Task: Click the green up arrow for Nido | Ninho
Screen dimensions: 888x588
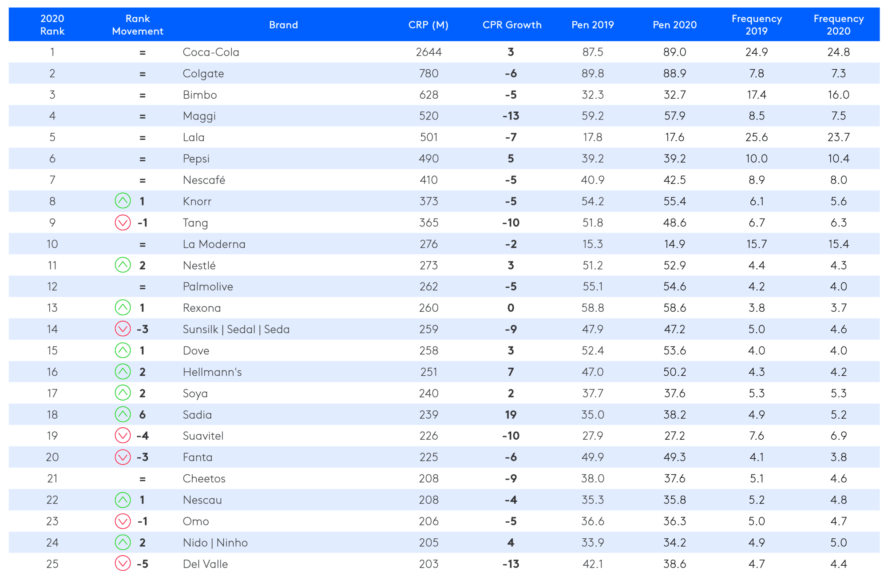Action: click(x=123, y=542)
